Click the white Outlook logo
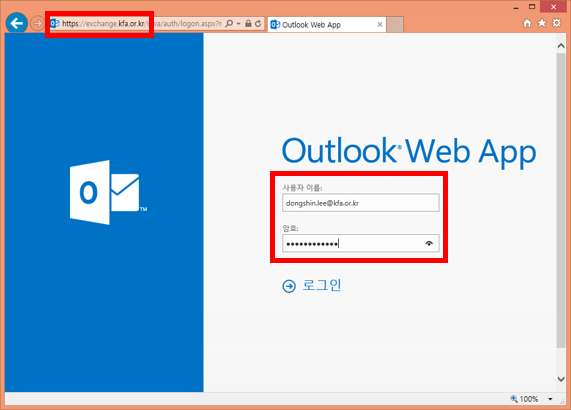The image size is (571, 410). tap(108, 192)
